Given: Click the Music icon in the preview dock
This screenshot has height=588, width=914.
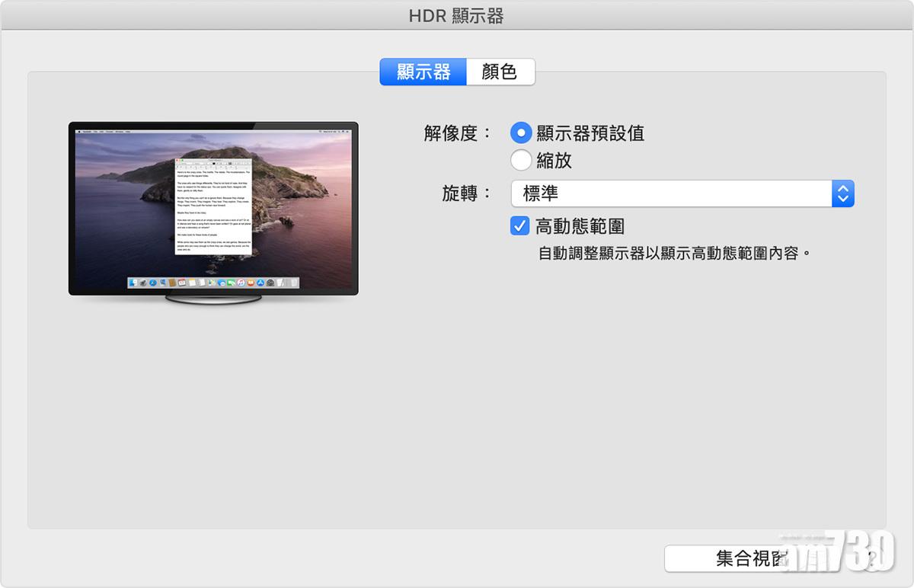Looking at the screenshot, I should pyautogui.click(x=241, y=283).
